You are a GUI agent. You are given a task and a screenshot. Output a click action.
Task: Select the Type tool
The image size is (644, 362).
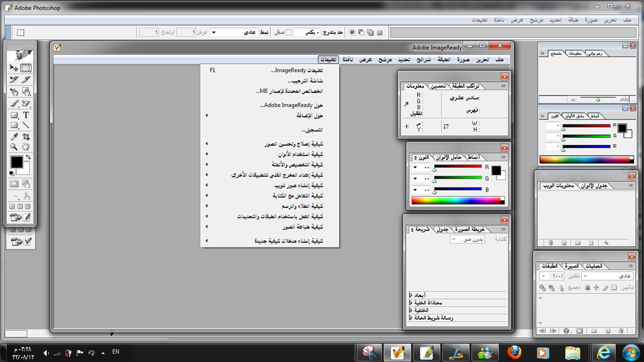[x=26, y=116]
